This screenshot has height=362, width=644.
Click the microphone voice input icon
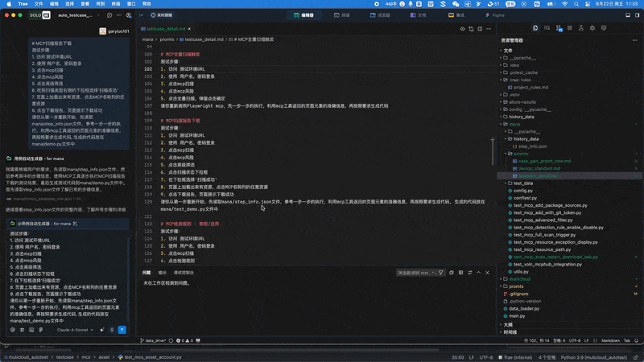(112, 330)
